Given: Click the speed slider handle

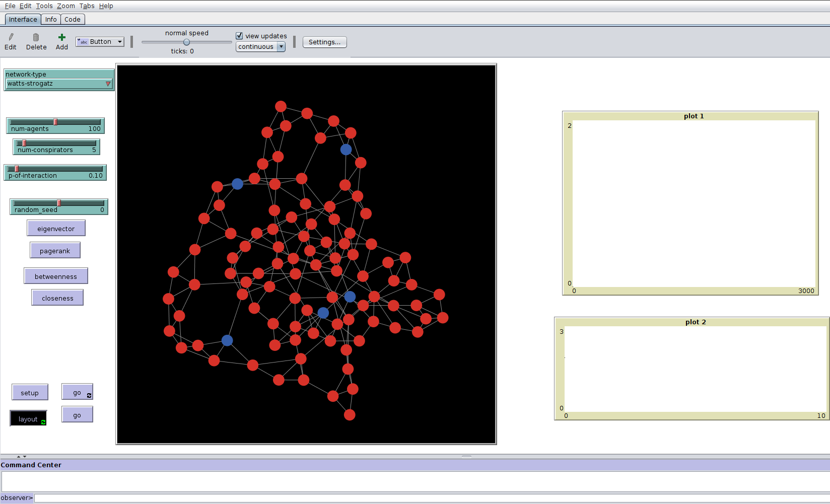Looking at the screenshot, I should [x=186, y=42].
